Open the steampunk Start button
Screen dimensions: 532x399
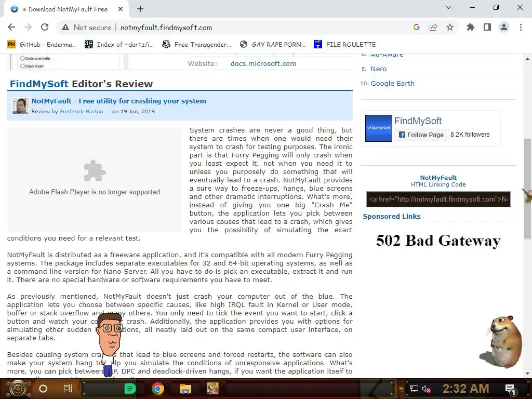click(18, 389)
